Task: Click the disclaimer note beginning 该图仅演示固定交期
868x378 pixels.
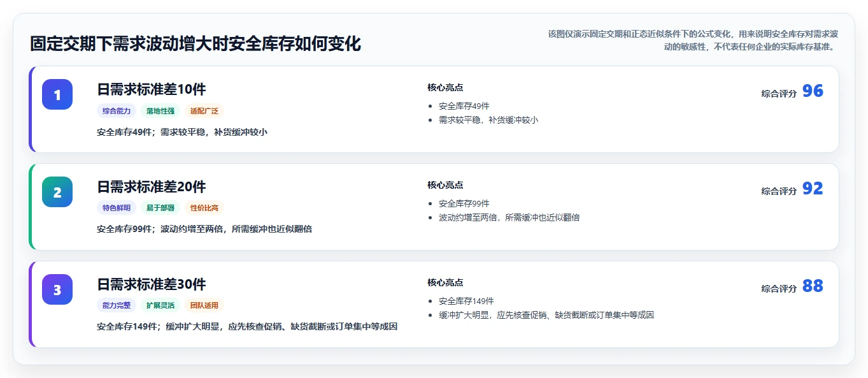Action: pyautogui.click(x=692, y=40)
